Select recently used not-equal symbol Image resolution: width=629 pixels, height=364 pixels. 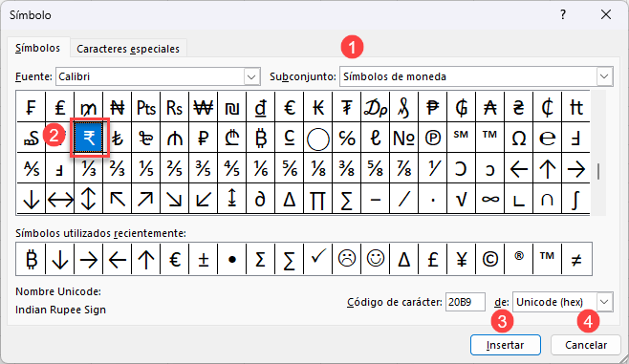pyautogui.click(x=576, y=259)
